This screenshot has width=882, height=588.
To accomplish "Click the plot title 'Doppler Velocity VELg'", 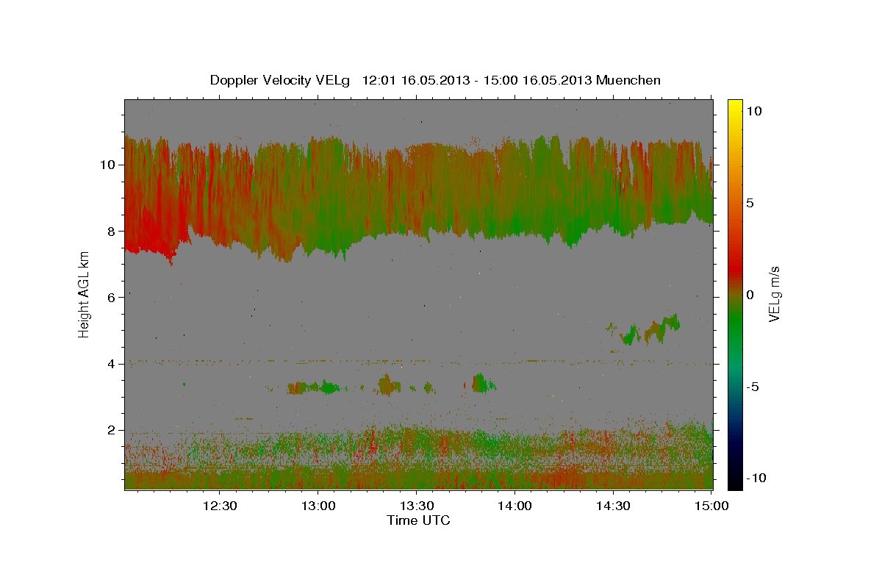I will point(281,80).
